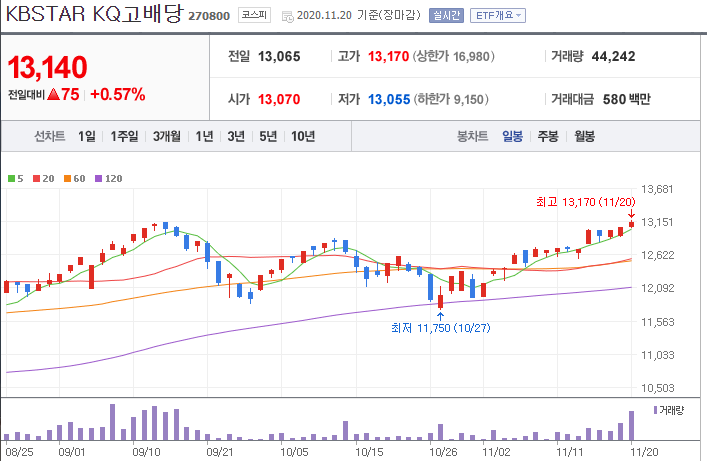Select the 1주일 line chart tab
This screenshot has width=707, height=461.
click(x=124, y=136)
